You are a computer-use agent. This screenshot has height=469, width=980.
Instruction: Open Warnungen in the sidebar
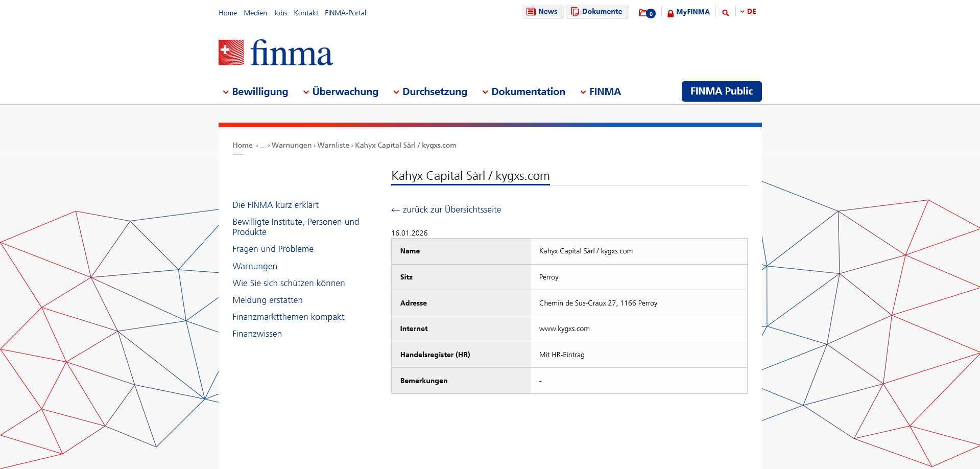point(255,267)
